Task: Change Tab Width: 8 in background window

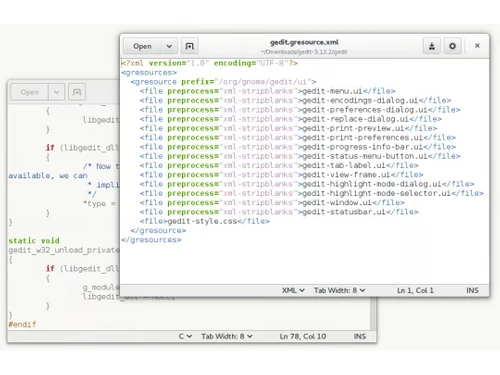Action: 227,336
